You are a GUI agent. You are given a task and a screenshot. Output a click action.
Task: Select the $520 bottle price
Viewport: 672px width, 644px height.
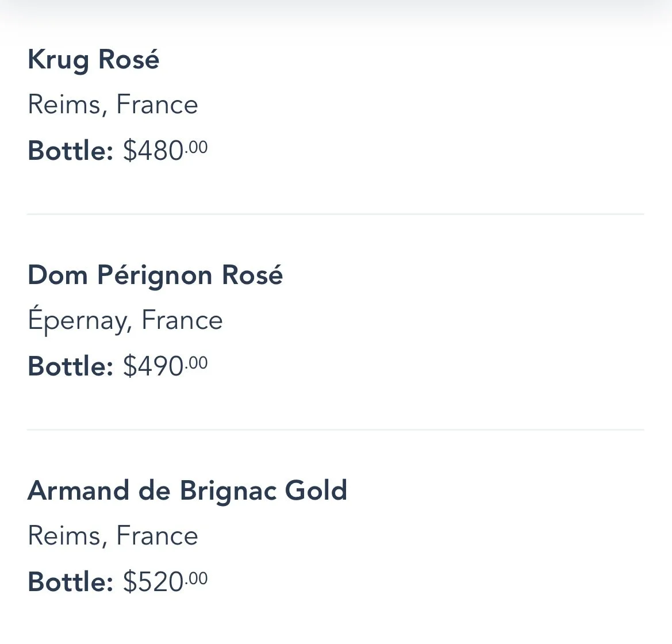click(153, 582)
